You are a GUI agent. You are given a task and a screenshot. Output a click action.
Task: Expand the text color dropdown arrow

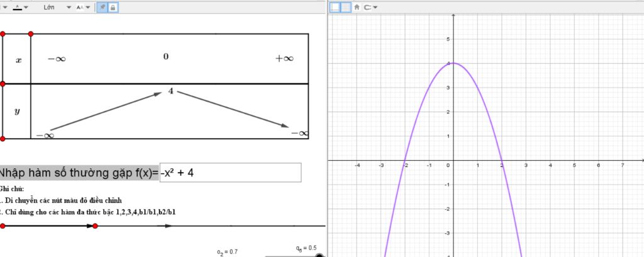pyautogui.click(x=26, y=8)
